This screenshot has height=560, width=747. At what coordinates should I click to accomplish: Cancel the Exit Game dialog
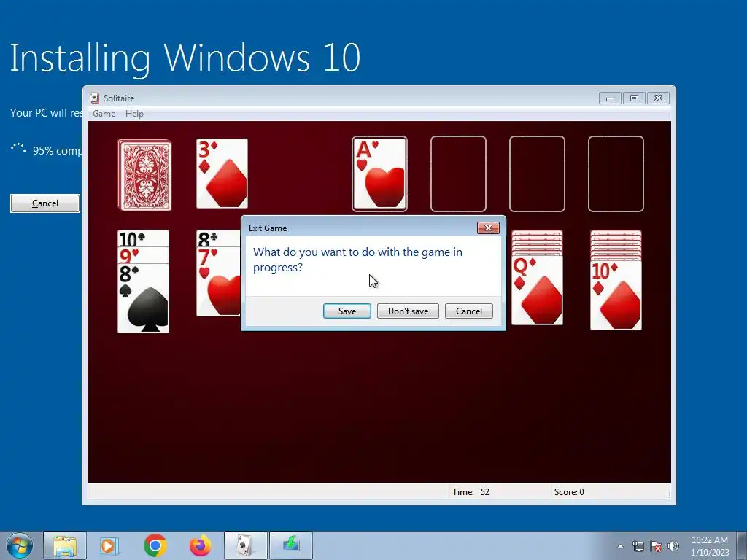coord(469,311)
